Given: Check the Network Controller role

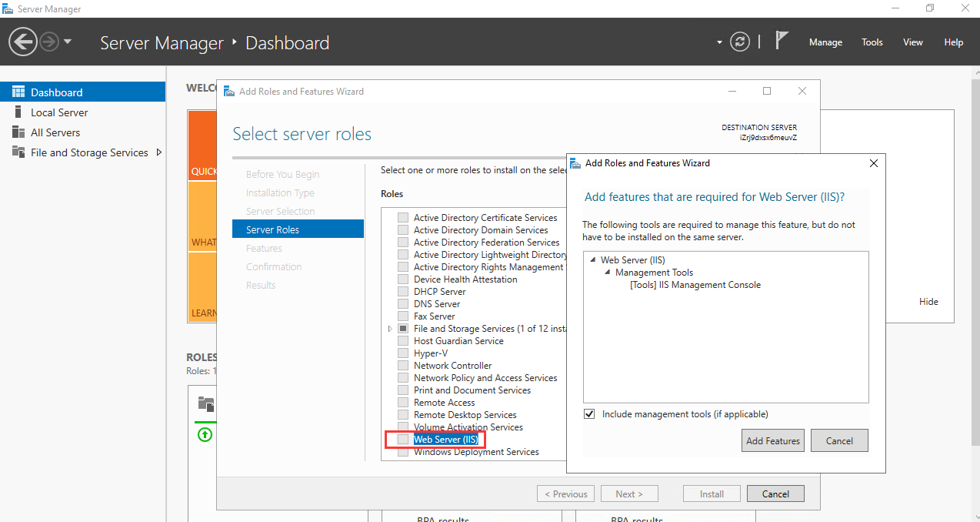Looking at the screenshot, I should 403,365.
